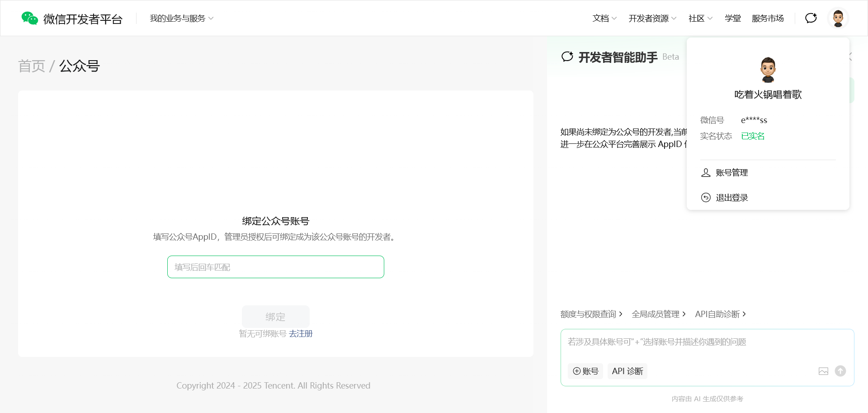Image resolution: width=868 pixels, height=413 pixels.
Task: Click the 绑定 button
Action: coord(276,317)
